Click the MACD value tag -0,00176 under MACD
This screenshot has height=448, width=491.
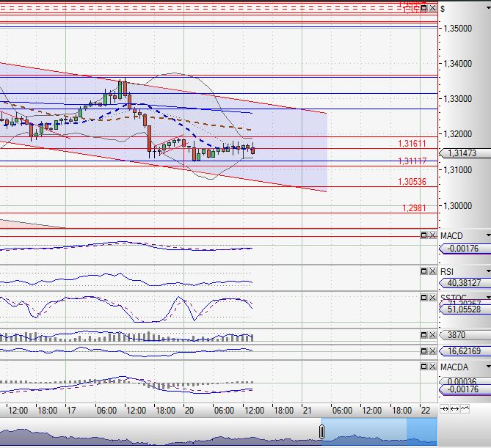tap(465, 249)
